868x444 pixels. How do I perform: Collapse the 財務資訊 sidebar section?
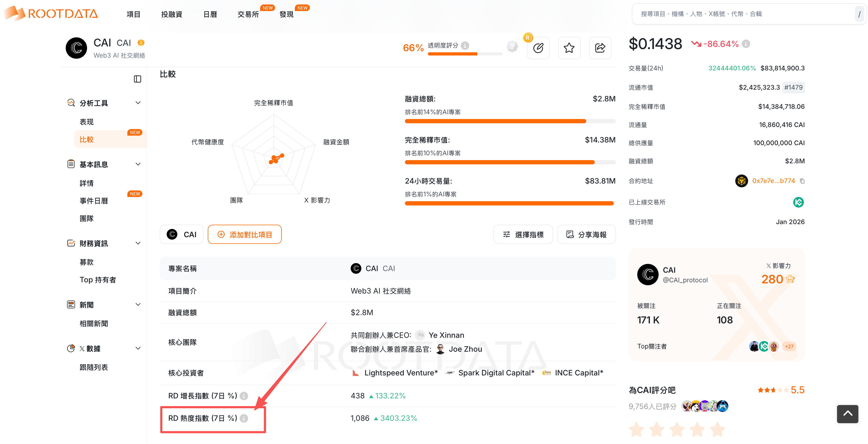tap(138, 243)
